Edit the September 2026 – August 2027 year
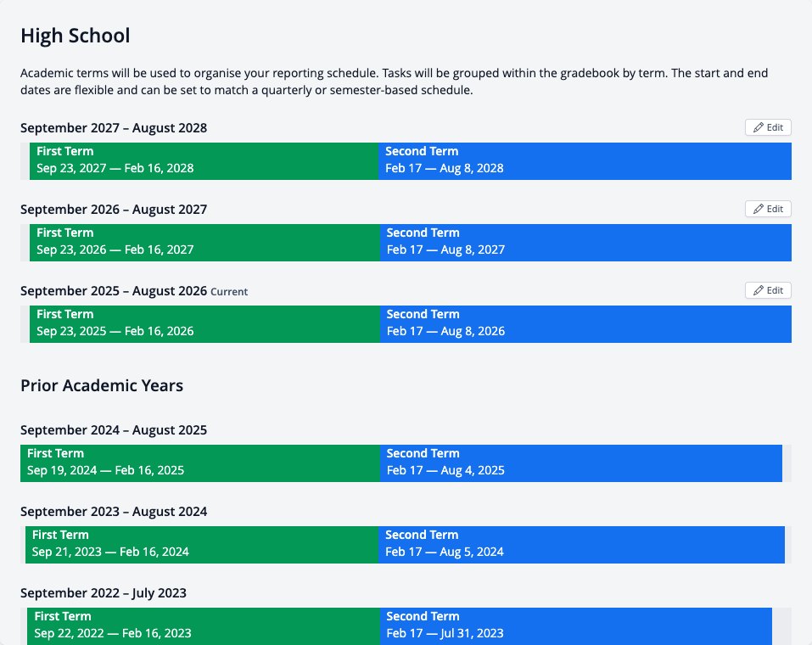The image size is (812, 645). pos(768,209)
